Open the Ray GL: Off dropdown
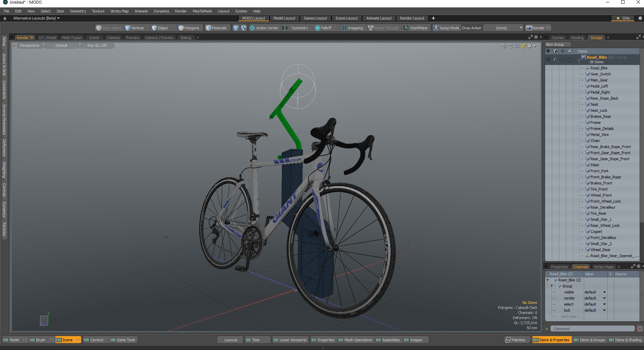Viewport: 644px width, 350px height. (x=97, y=46)
